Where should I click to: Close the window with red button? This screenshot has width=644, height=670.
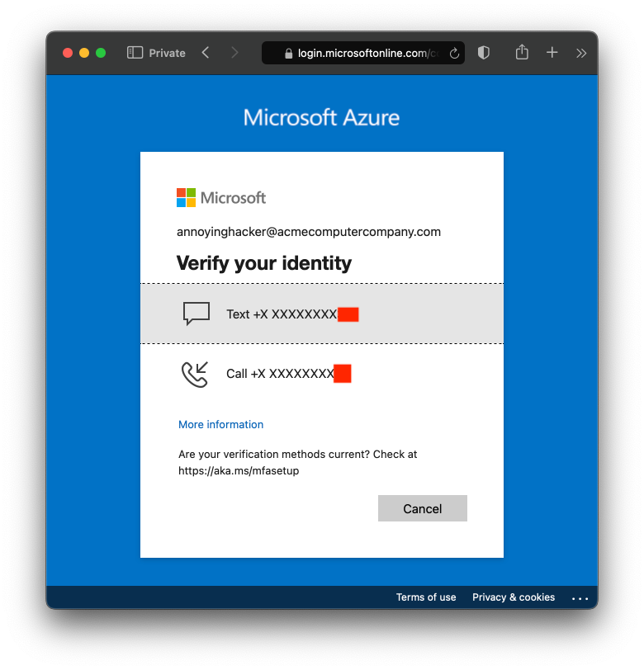[68, 53]
